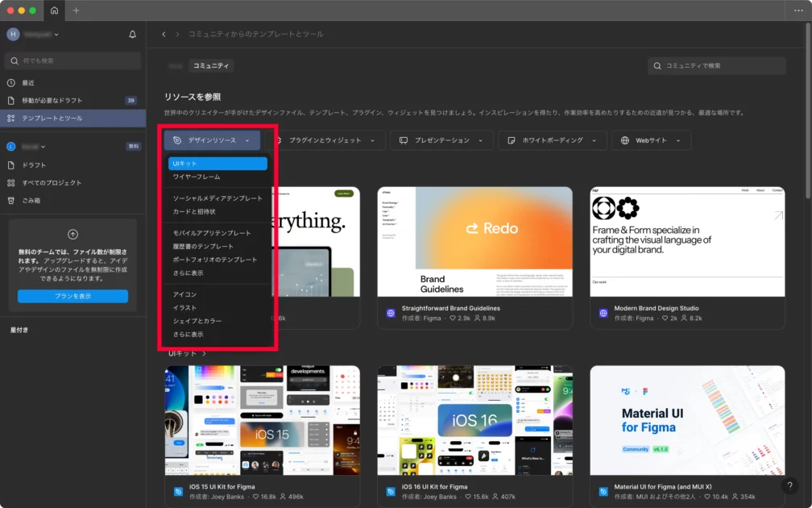812x508 pixels.
Task: Open the Webサイト dropdown
Action: click(651, 140)
